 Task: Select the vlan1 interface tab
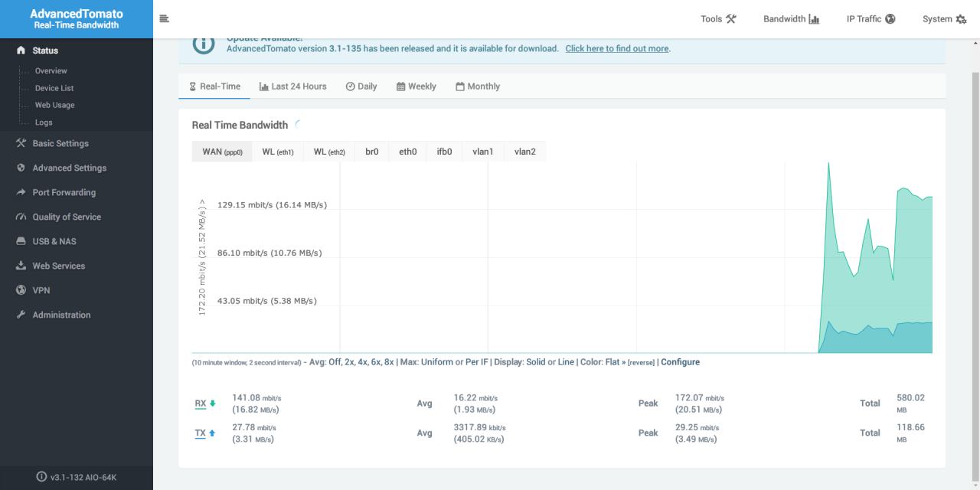[x=483, y=152]
